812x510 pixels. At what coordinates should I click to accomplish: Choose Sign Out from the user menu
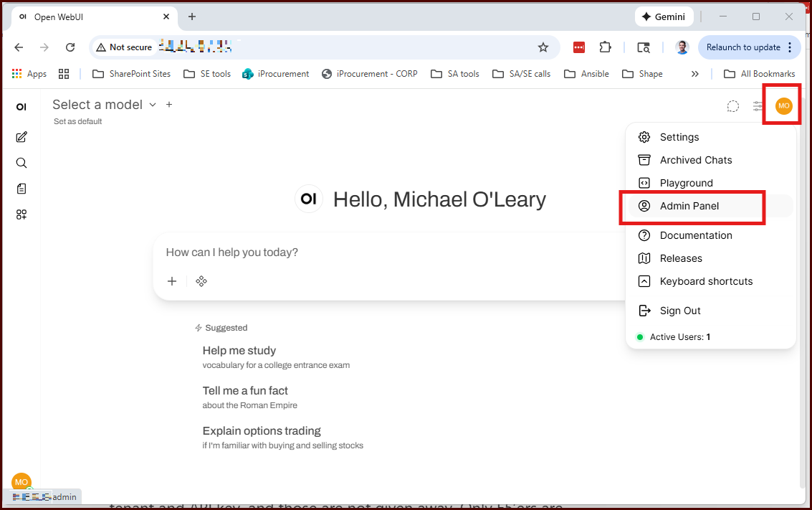(x=679, y=311)
